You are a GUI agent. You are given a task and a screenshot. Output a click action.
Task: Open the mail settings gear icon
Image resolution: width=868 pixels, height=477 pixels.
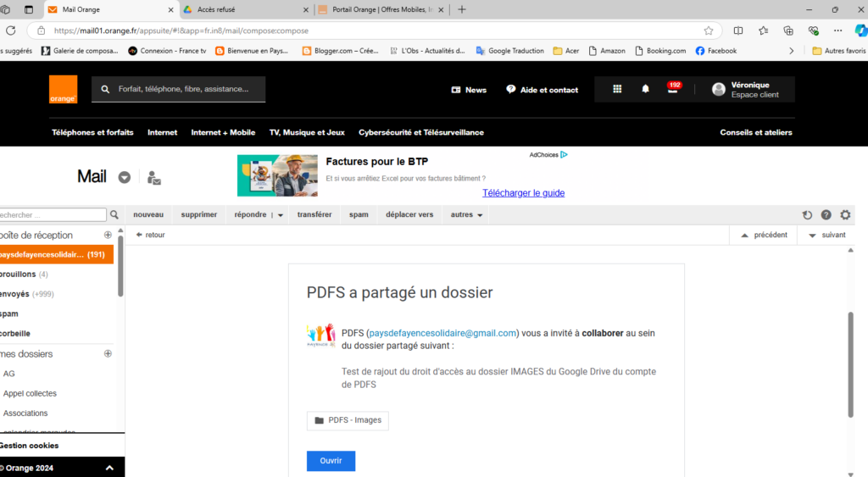click(845, 215)
